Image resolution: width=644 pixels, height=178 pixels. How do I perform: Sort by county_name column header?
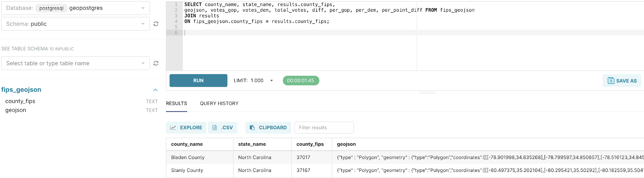tap(187, 144)
